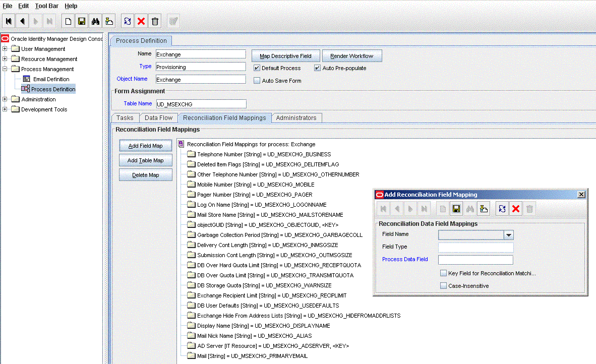Click the Table Name lookup link
This screenshot has height=364, width=596.
(x=138, y=103)
